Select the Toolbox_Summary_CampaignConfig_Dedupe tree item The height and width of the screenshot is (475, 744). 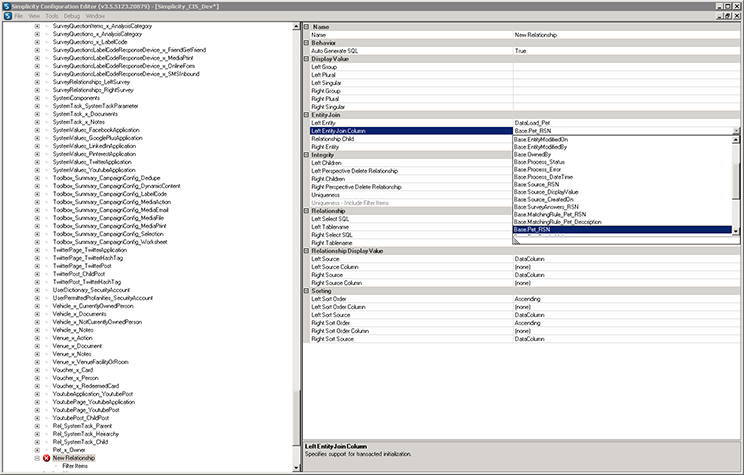106,178
